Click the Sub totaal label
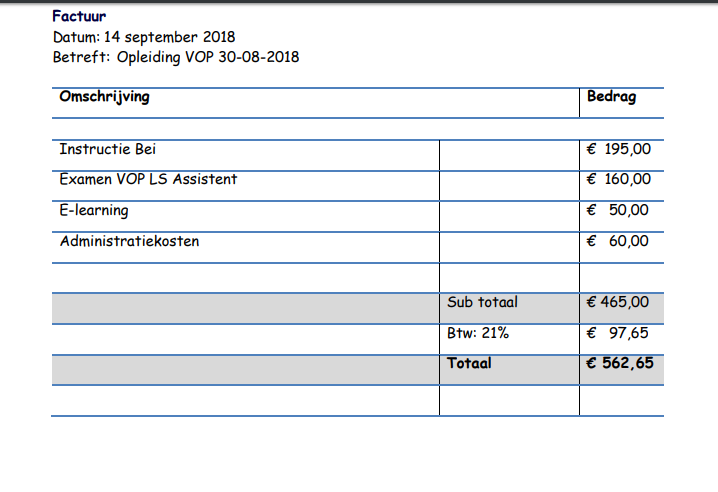Screen dimensions: 718x492 483,302
